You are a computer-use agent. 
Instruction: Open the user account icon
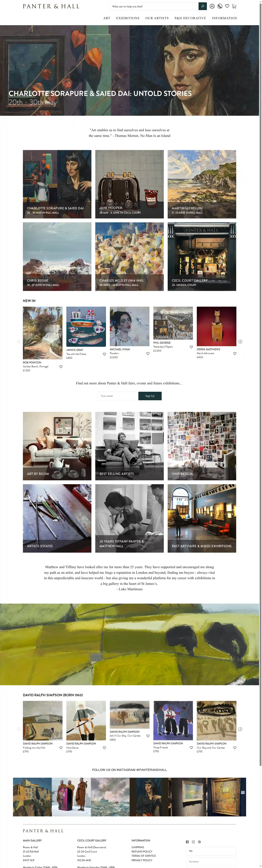coord(212,6)
